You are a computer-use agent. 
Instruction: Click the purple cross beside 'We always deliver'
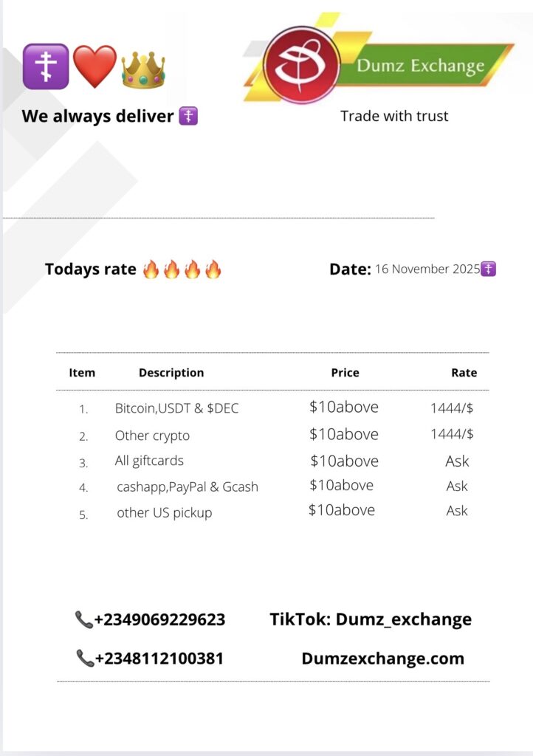tap(188, 116)
